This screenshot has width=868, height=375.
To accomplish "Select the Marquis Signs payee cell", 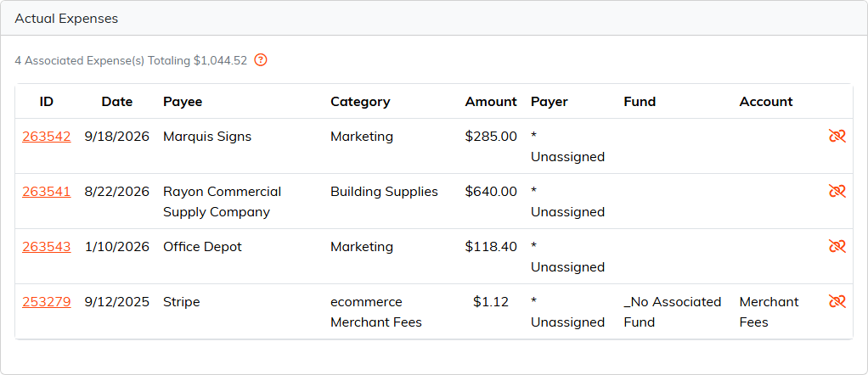I will 207,137.
